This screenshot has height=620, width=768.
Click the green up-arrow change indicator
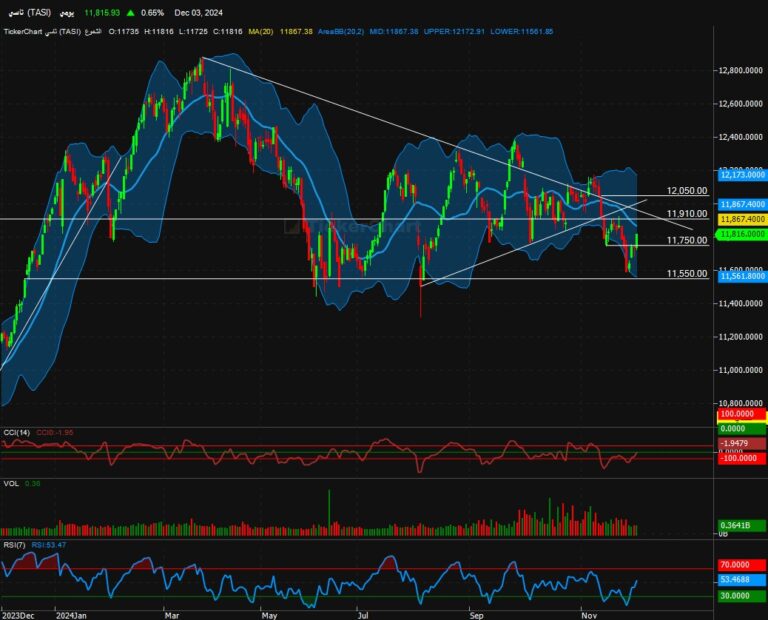click(x=132, y=13)
